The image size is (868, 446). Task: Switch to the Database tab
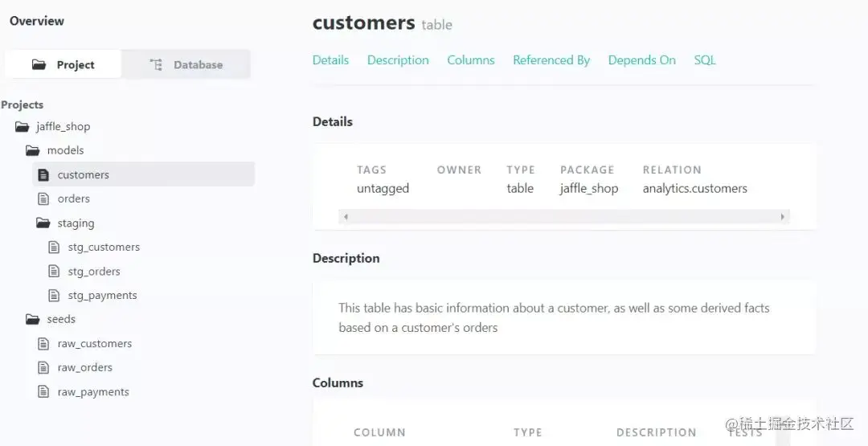tap(186, 64)
